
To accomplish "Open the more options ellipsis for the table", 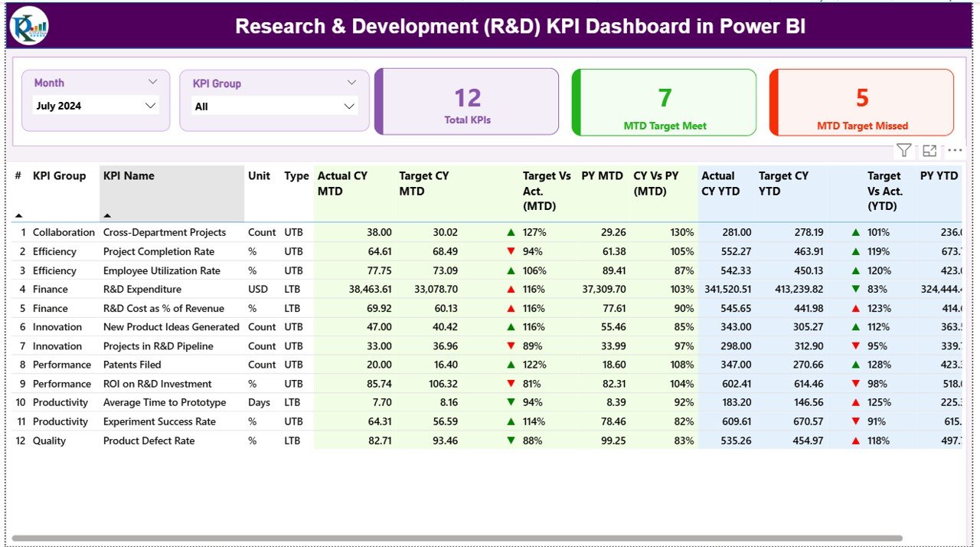I will pos(954,150).
